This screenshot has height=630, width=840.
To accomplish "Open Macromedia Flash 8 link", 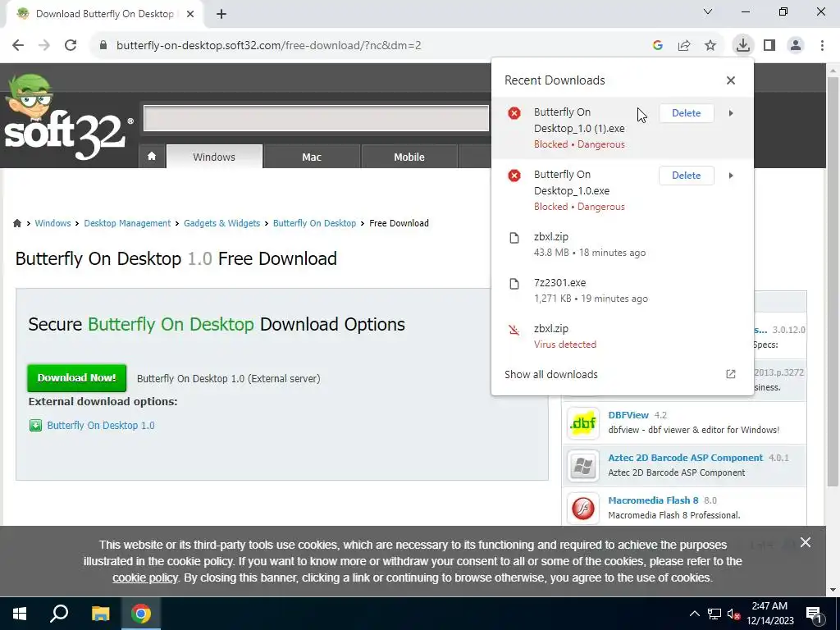I will [653, 500].
